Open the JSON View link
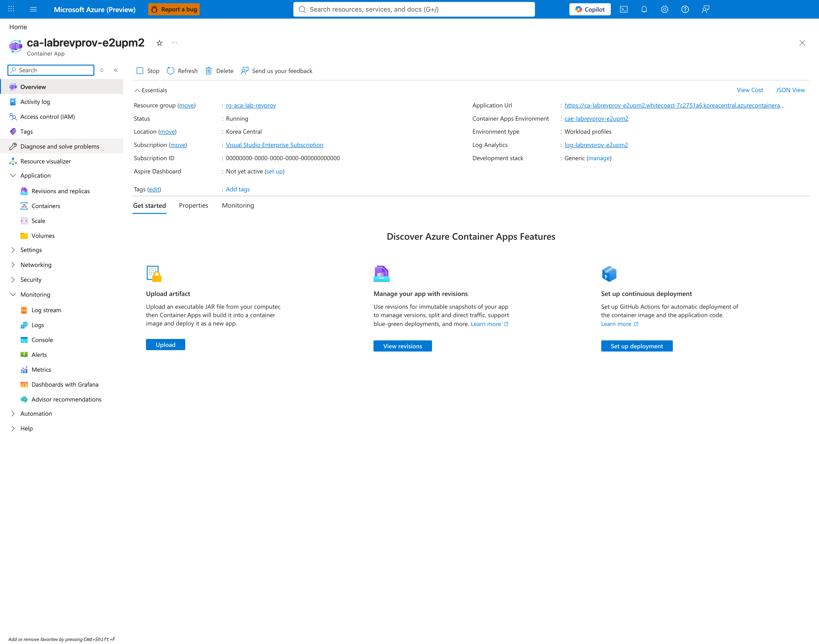Viewport: 819px width, 644px height. (x=790, y=90)
